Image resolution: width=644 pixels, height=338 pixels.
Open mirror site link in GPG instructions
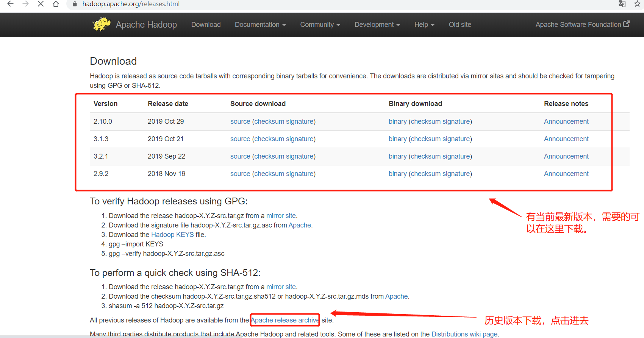(x=281, y=216)
